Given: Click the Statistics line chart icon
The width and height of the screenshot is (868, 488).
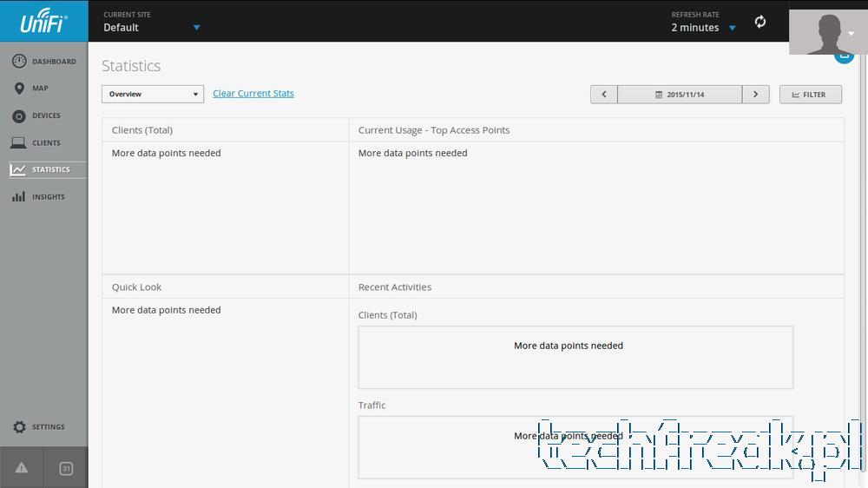Looking at the screenshot, I should coord(17,169).
